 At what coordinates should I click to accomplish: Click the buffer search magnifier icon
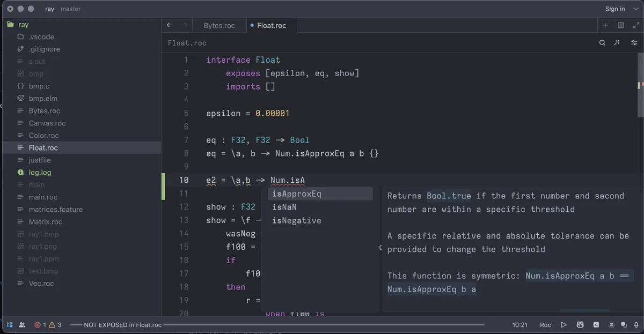point(602,43)
